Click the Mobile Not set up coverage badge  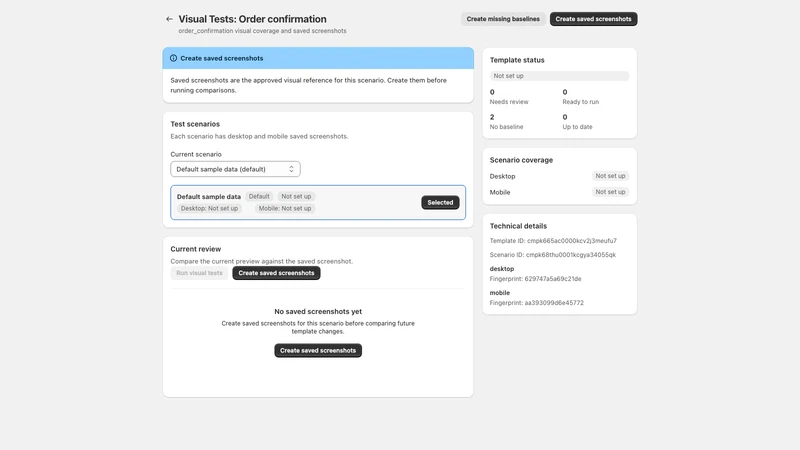[610, 192]
